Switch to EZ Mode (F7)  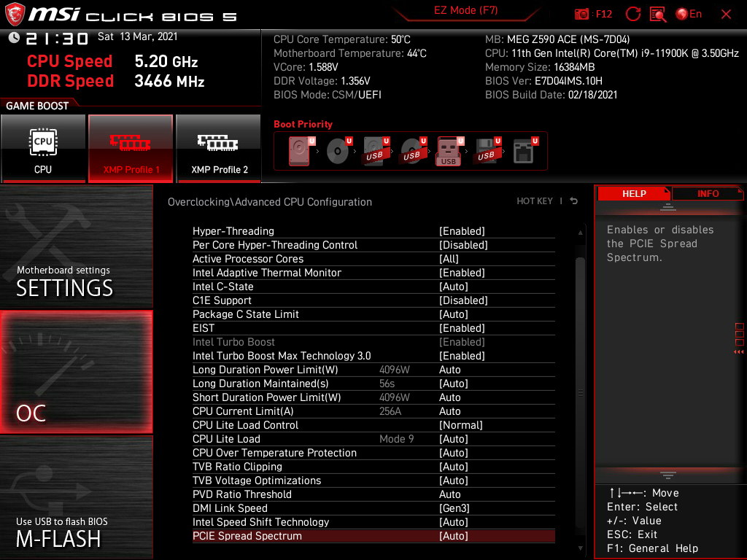tap(465, 10)
